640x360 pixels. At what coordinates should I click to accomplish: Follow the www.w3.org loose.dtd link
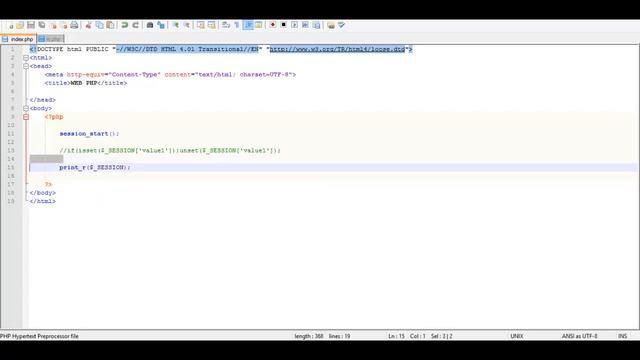pos(337,49)
